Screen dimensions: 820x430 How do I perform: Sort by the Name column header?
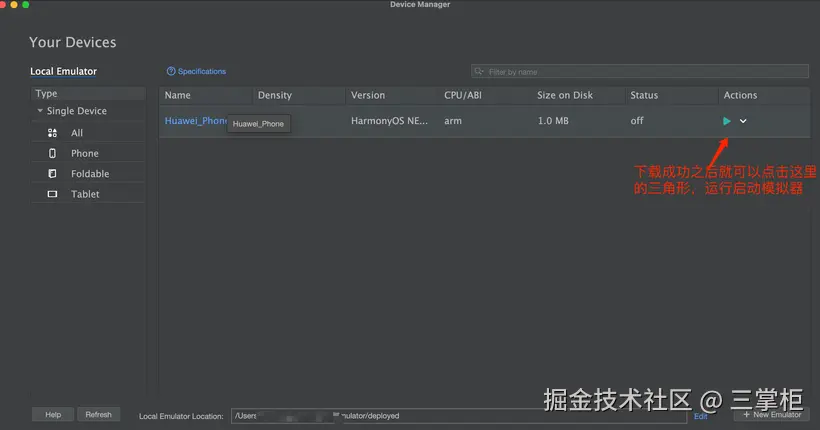point(206,95)
